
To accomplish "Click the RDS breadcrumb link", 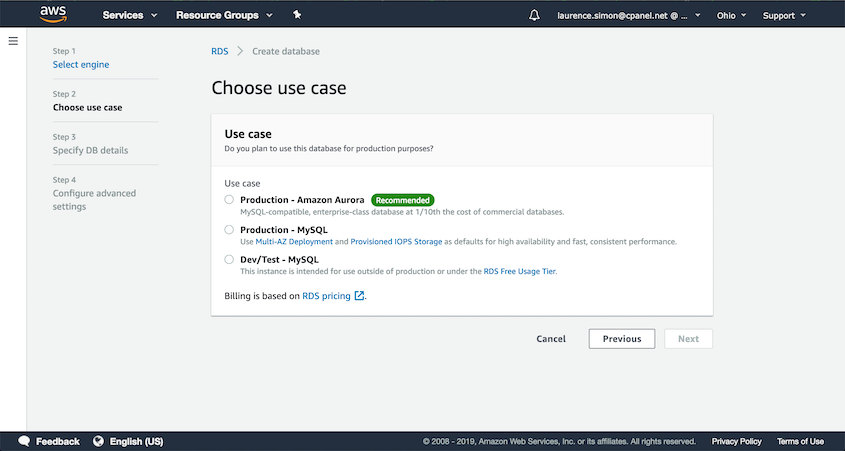I will 220,51.
